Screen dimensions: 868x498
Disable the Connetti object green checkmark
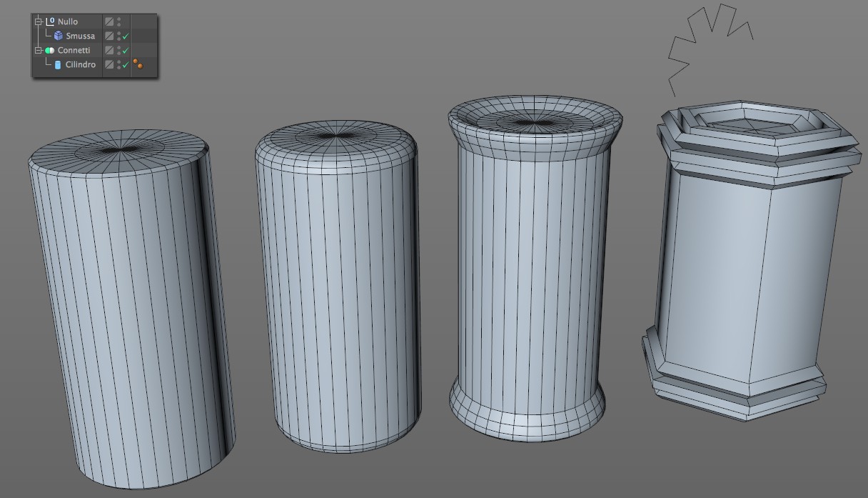126,51
